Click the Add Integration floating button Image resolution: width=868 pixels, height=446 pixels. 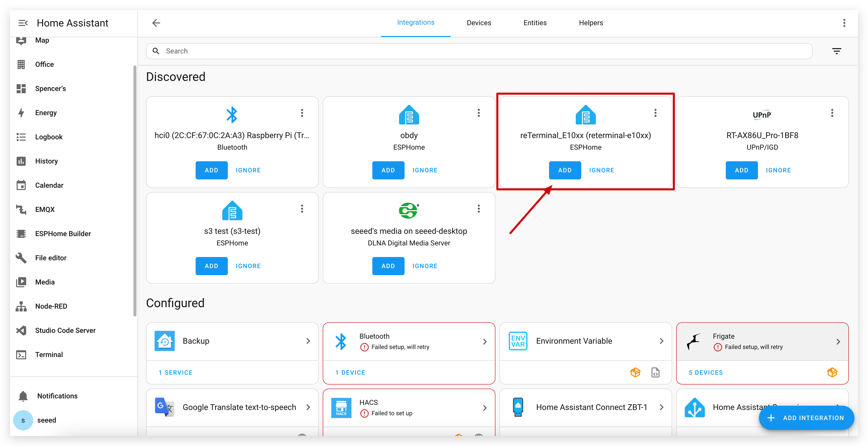[806, 418]
